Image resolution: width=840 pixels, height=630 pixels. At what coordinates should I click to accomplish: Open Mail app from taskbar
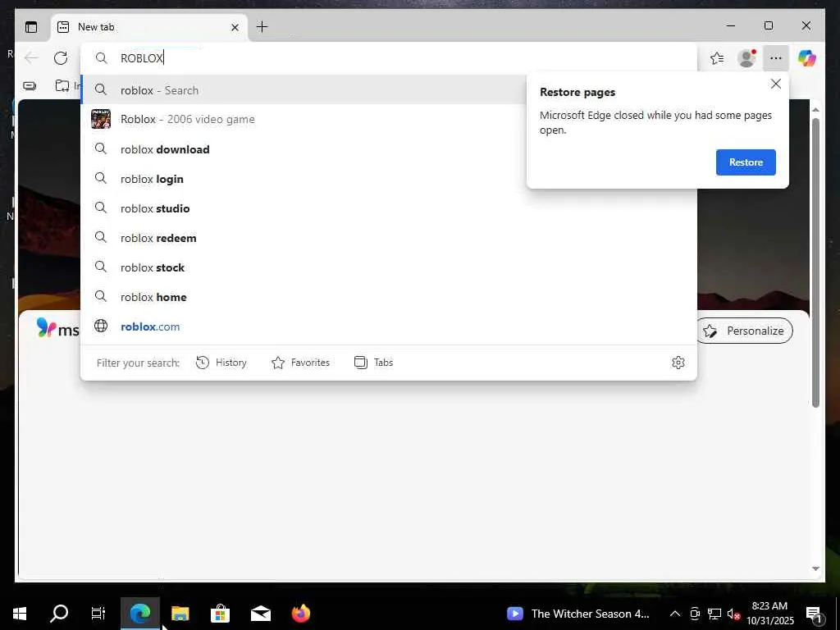260,614
